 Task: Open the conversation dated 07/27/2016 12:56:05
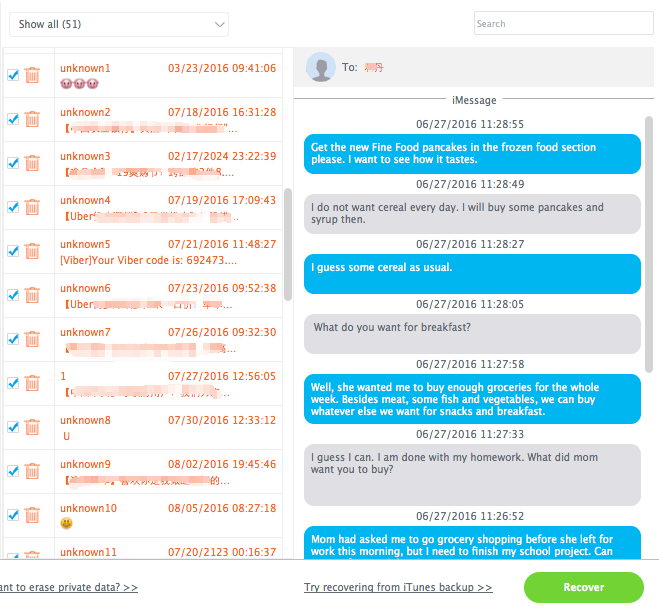click(x=168, y=384)
